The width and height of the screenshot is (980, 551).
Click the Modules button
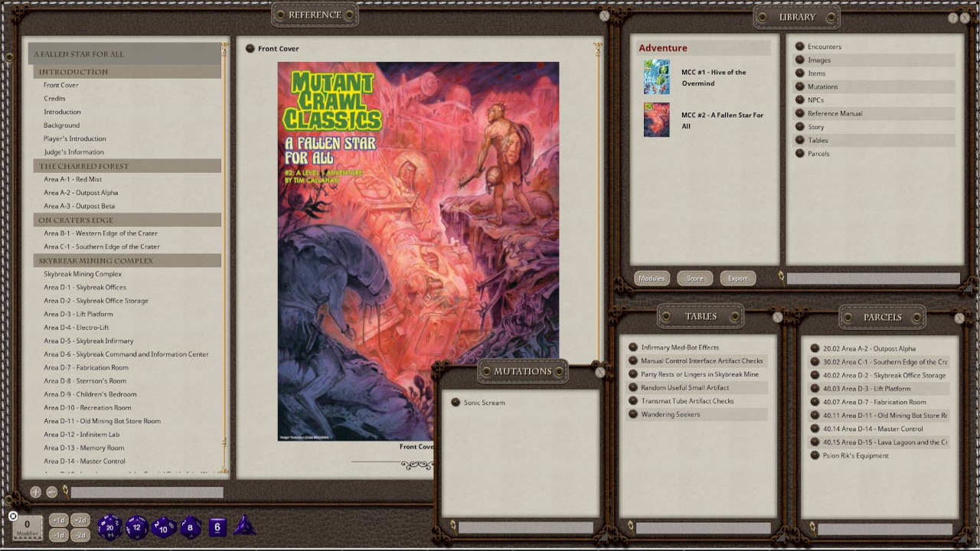[x=652, y=278]
